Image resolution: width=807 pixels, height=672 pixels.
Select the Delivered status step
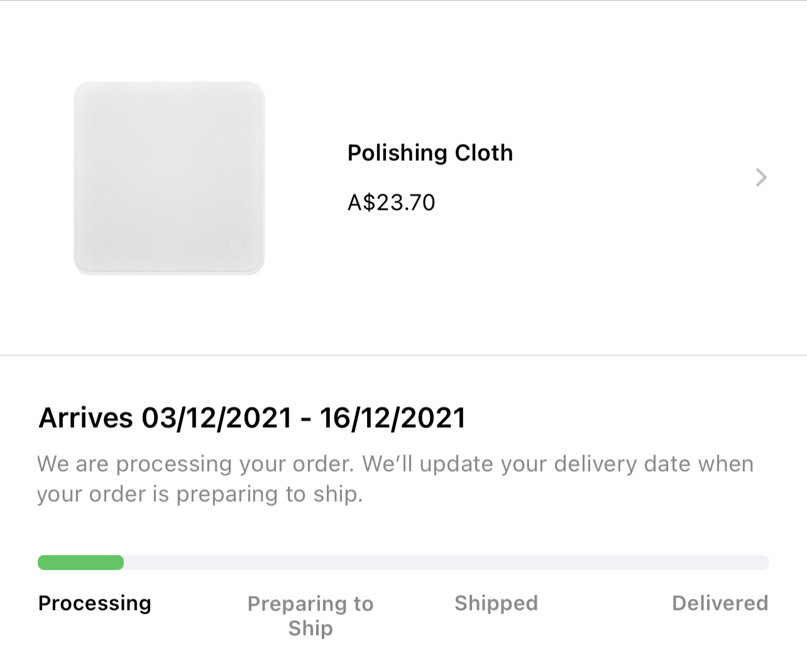tap(720, 603)
